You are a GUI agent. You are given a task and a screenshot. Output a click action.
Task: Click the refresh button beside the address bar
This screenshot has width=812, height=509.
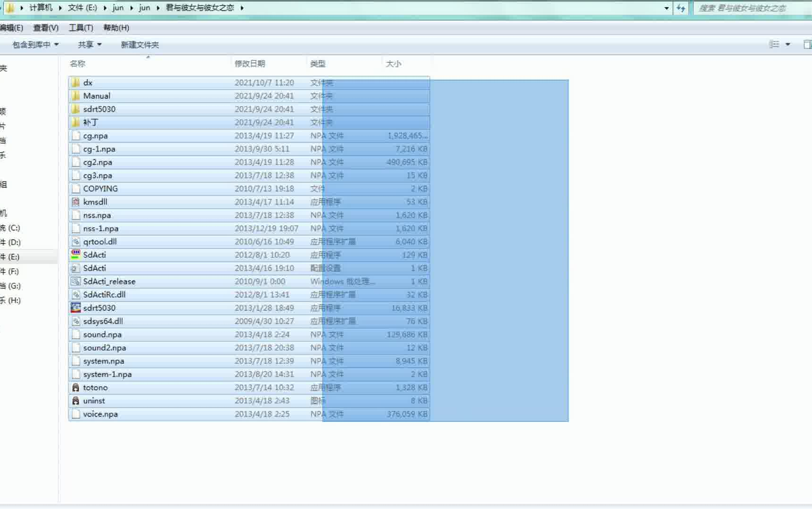click(681, 8)
